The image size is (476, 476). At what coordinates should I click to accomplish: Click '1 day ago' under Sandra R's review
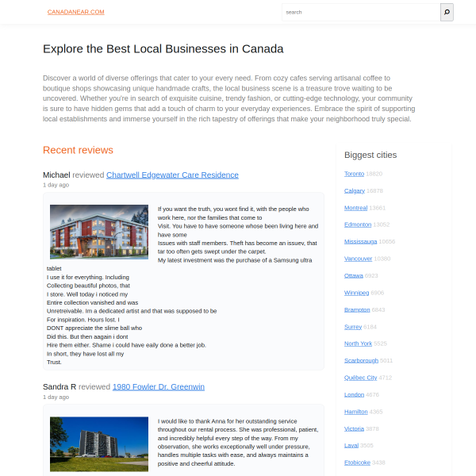tap(56, 397)
